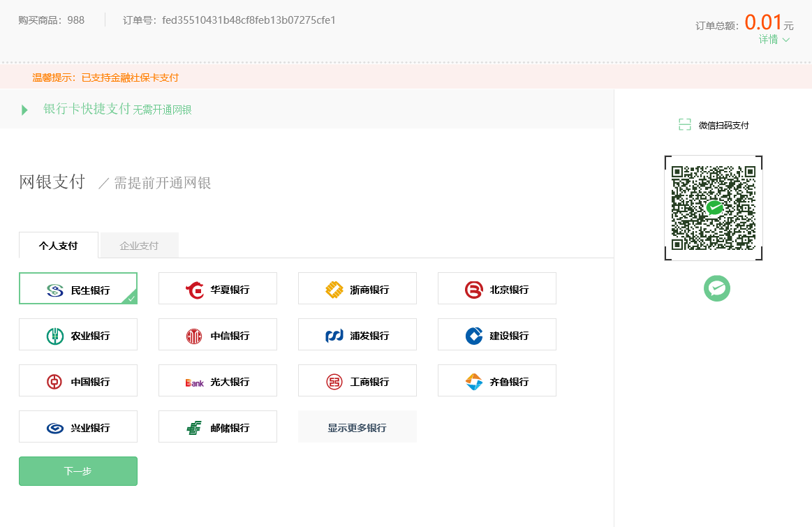Image resolution: width=812 pixels, height=527 pixels.
Task: Expand 显示更多银行 to show more banks
Action: click(357, 426)
